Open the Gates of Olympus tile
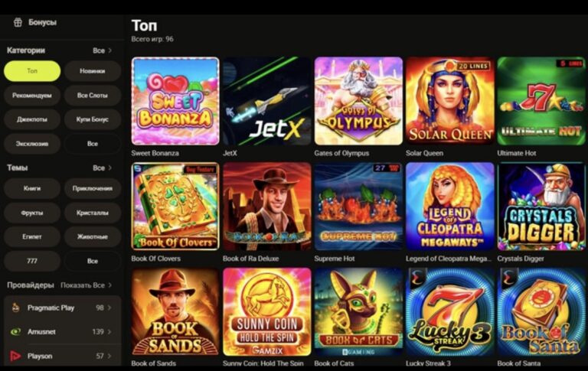The width and height of the screenshot is (588, 371). 358,101
